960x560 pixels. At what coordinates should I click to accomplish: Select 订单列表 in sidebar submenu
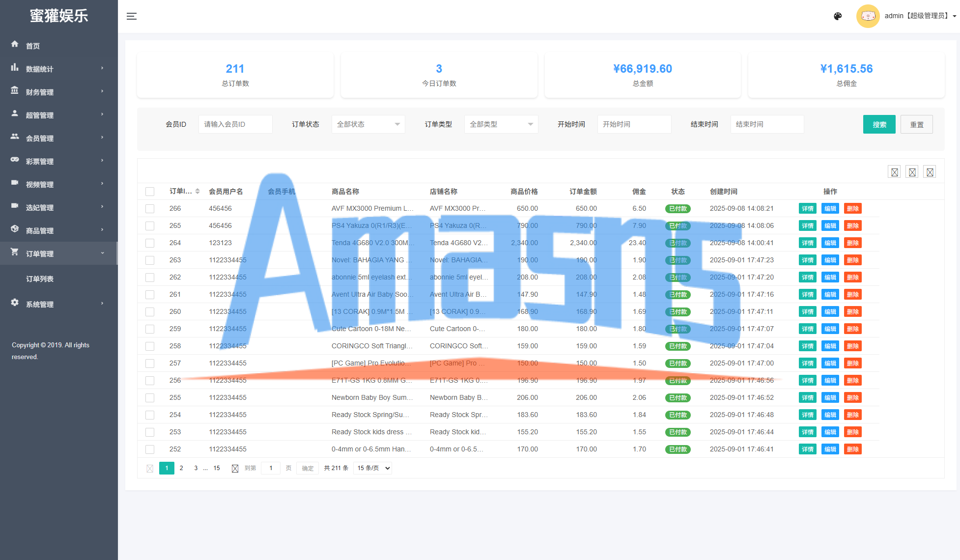coord(40,279)
